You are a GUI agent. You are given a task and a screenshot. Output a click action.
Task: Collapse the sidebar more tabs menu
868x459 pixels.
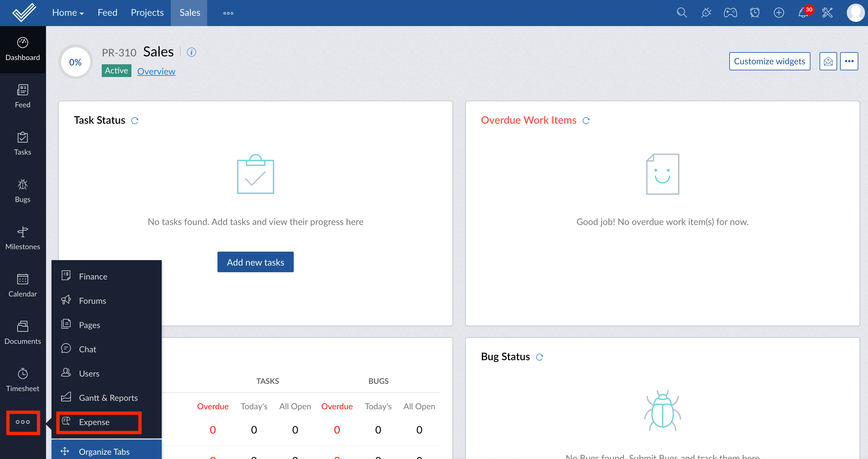(23, 422)
